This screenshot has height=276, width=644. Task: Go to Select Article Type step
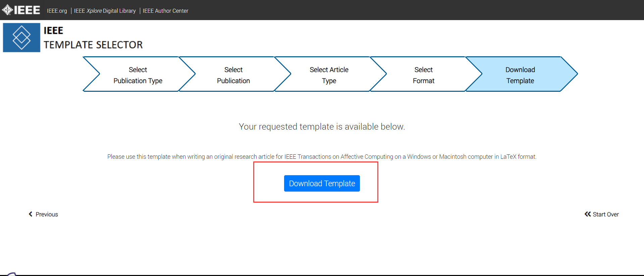tap(329, 75)
